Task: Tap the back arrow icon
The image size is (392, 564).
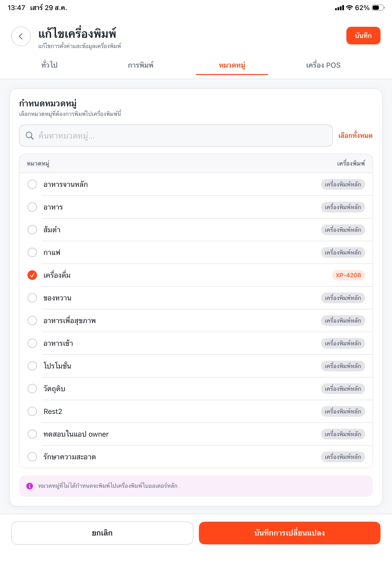Action: (x=21, y=36)
